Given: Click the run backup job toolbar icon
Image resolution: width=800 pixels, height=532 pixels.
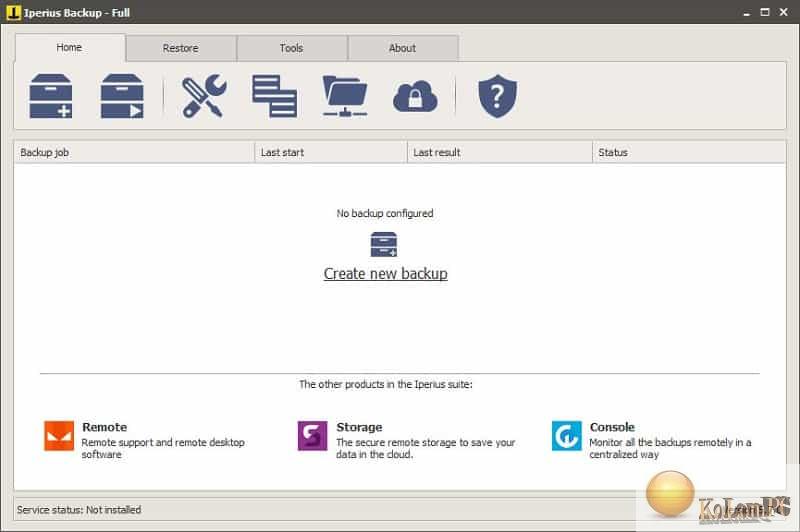Looking at the screenshot, I should click(x=122, y=96).
